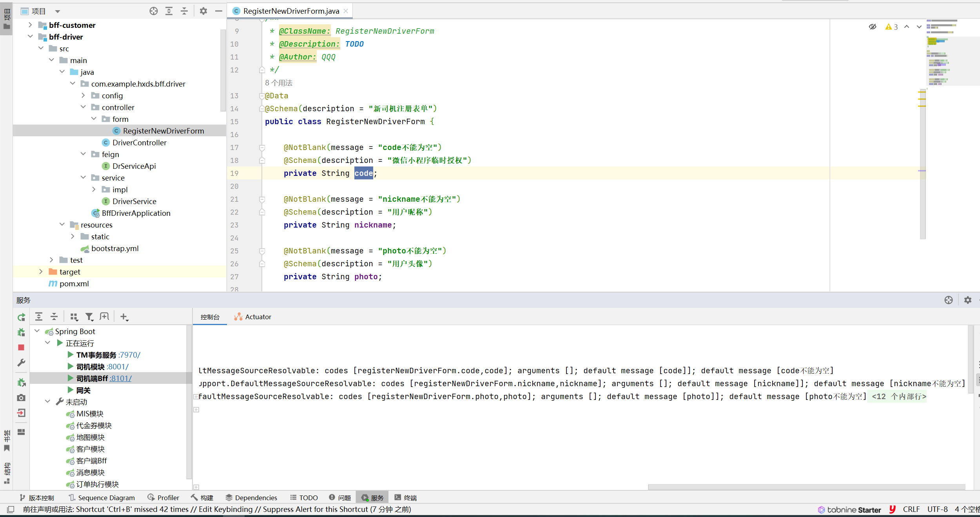Click Select Opened File crosshair in project panel
980x517 pixels.
pos(154,11)
